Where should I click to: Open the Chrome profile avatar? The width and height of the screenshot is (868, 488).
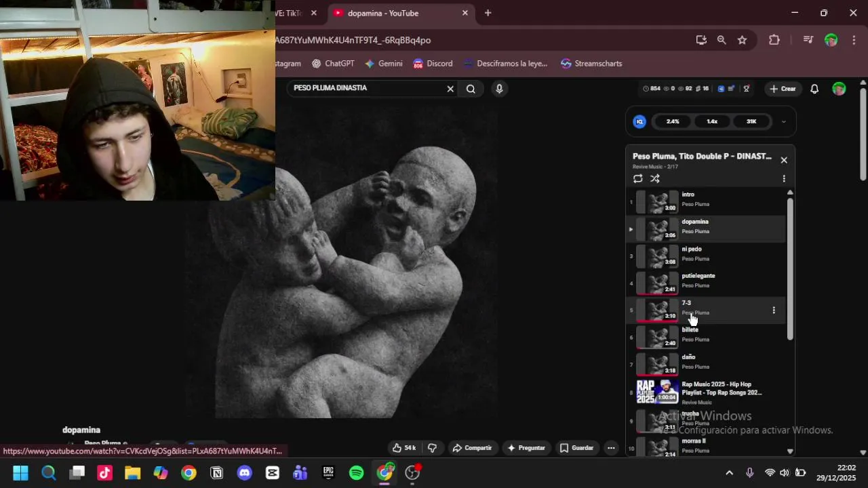(x=831, y=40)
